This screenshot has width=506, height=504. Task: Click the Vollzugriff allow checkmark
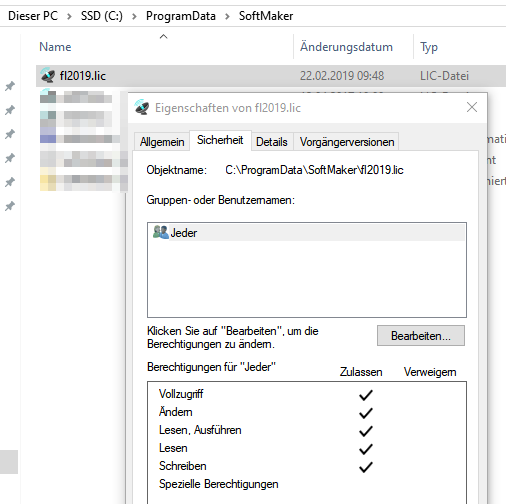(x=366, y=395)
